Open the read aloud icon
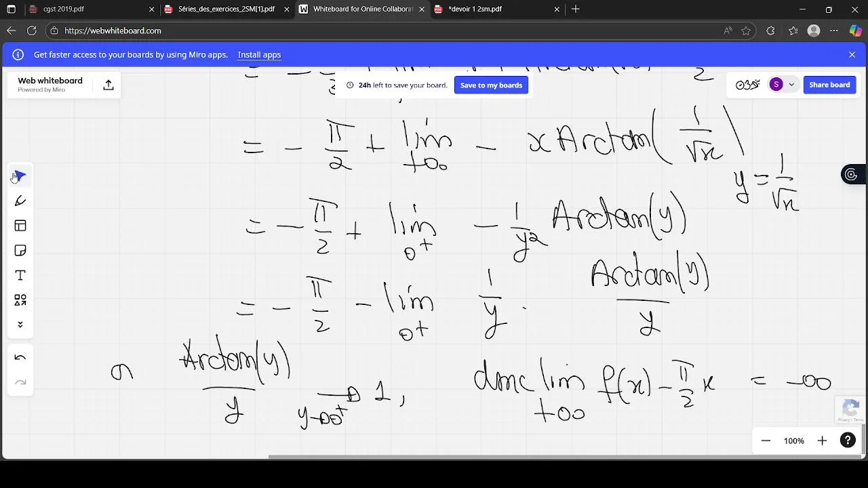The width and height of the screenshot is (868, 488). click(x=728, y=30)
